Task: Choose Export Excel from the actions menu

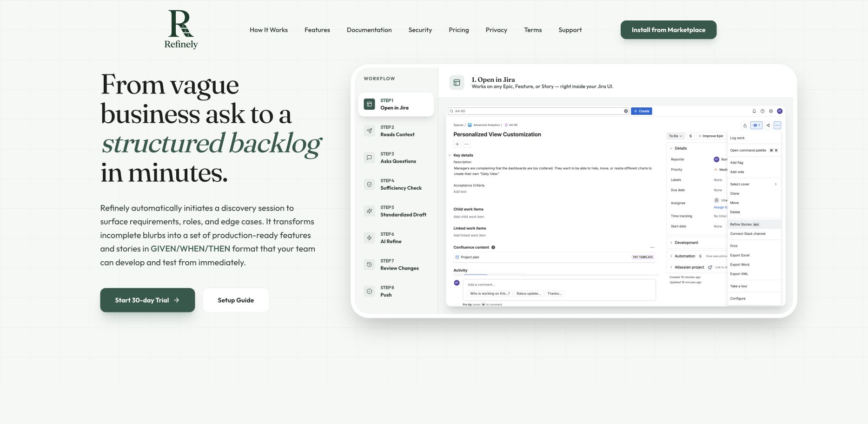Action: [x=754, y=255]
